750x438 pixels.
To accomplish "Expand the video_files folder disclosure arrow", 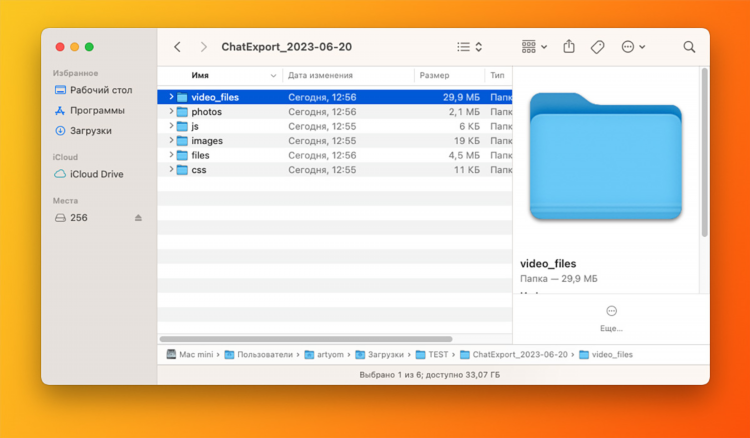I will pyautogui.click(x=171, y=97).
